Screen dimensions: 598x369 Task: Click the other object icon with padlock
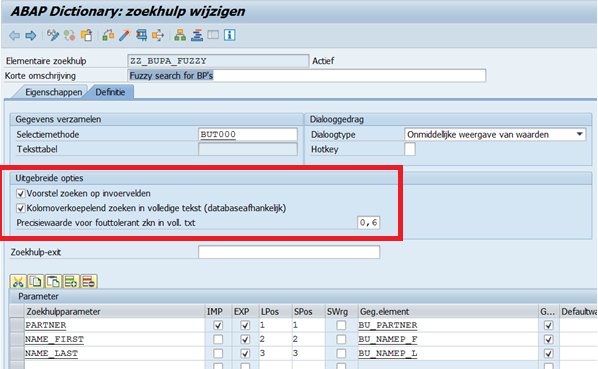pyautogui.click(x=87, y=35)
